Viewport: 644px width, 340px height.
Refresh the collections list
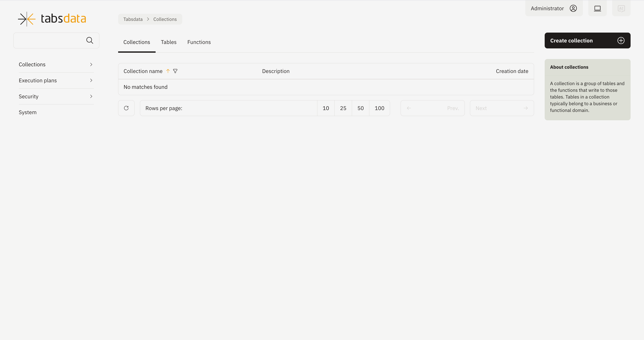tap(126, 108)
